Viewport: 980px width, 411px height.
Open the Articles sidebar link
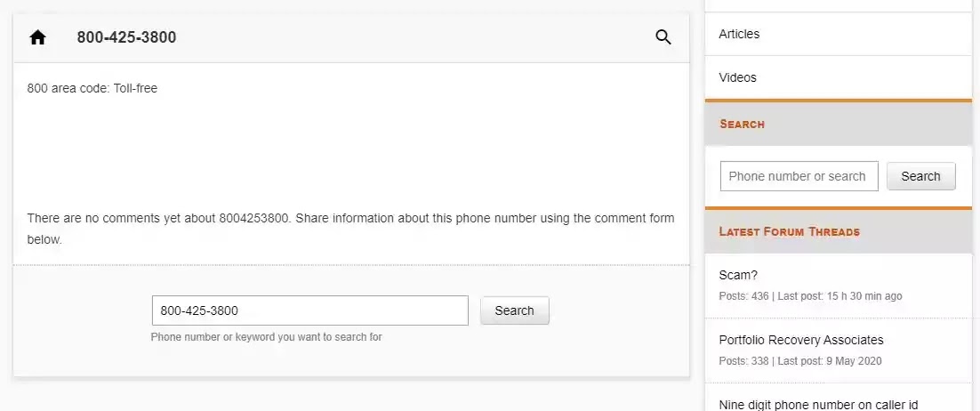pyautogui.click(x=739, y=34)
